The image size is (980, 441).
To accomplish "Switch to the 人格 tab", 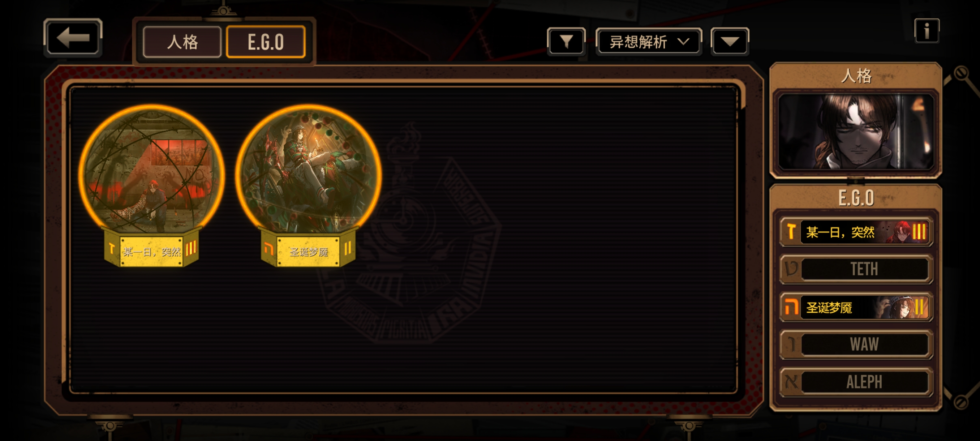I will pos(182,42).
